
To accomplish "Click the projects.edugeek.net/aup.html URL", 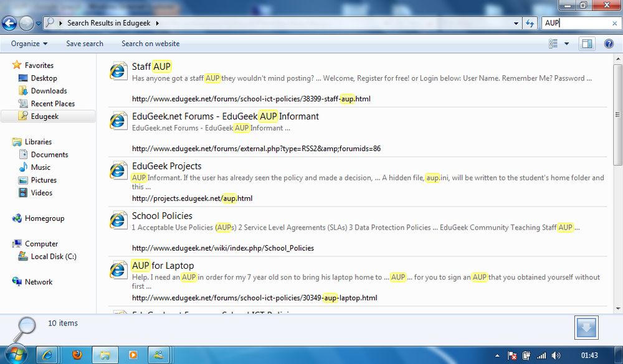I will click(x=193, y=198).
